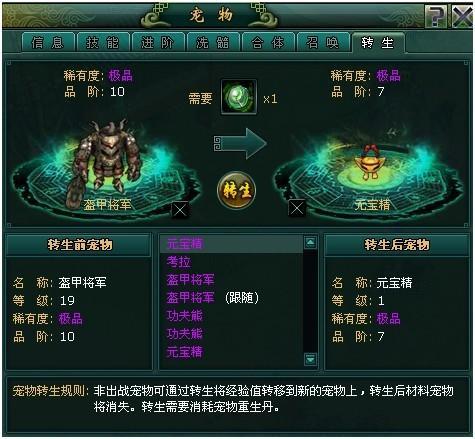Open the help question mark icon
Viewport: 475px width, 439px height.
point(436,16)
